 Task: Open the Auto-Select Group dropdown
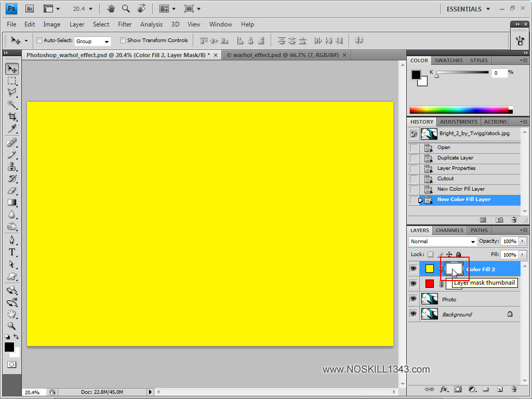coord(92,41)
